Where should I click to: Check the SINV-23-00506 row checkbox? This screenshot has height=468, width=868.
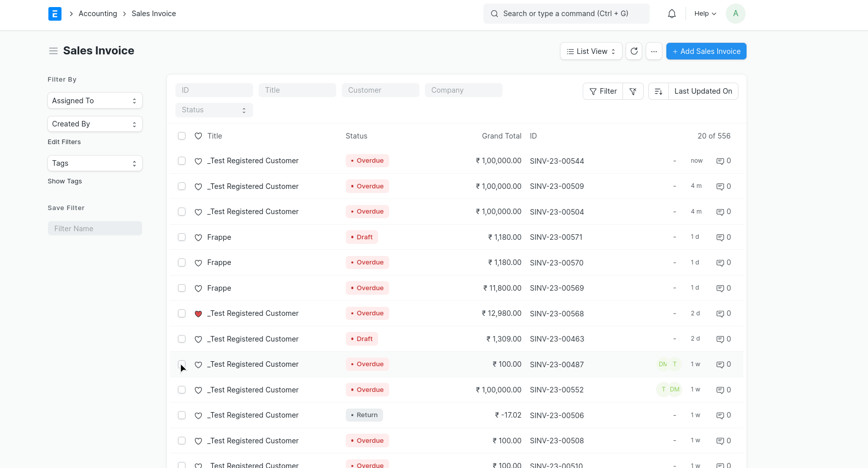click(182, 415)
